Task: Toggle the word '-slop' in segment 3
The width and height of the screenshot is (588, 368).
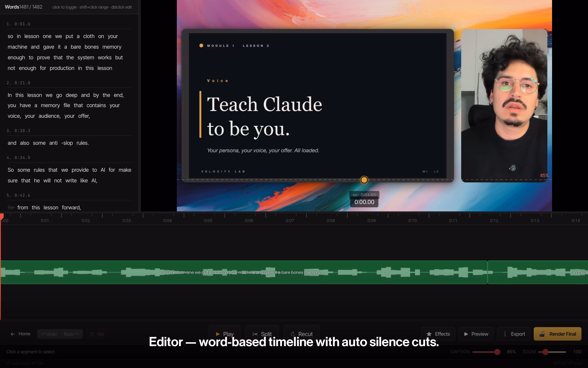Action: [x=67, y=143]
